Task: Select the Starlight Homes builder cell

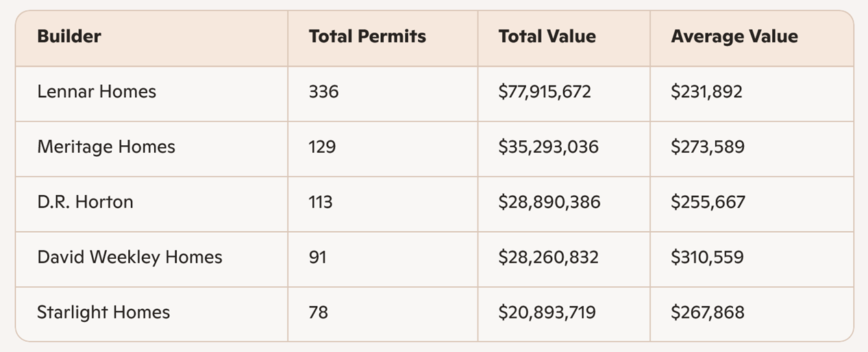Action: pyautogui.click(x=103, y=312)
